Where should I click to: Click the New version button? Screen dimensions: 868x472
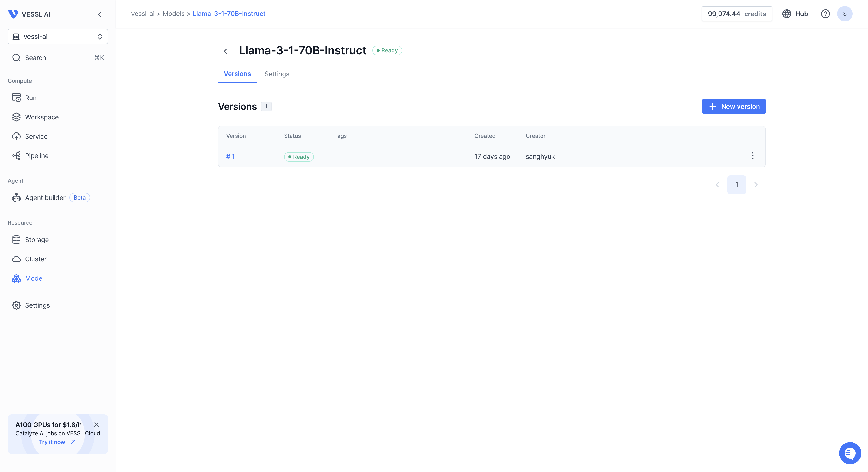(733, 106)
